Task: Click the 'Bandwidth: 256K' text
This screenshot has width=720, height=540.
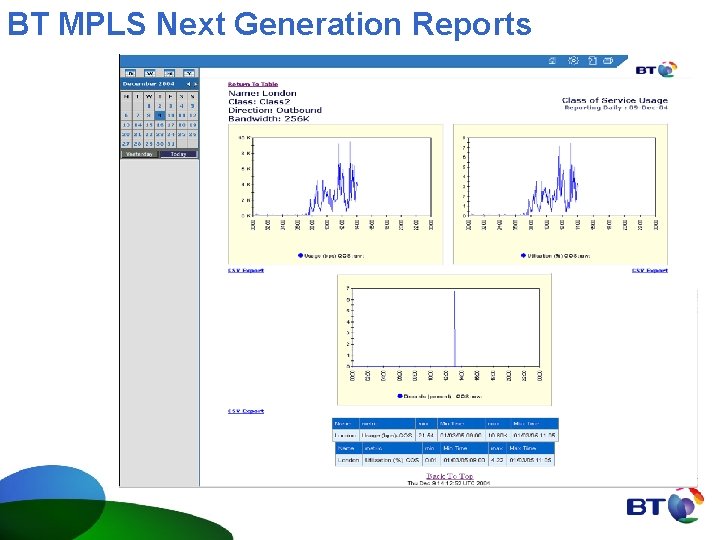Action: click(x=269, y=118)
